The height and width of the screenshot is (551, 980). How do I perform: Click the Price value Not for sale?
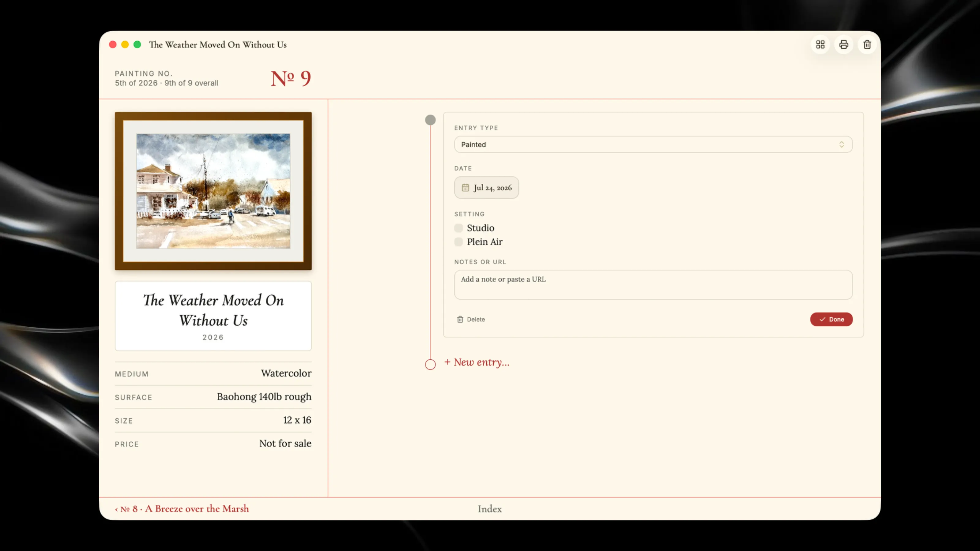285,443
